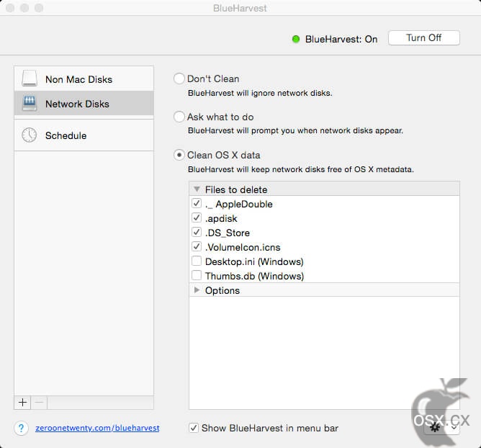Select the Don't Clean radio button
481x448 pixels.
(179, 79)
